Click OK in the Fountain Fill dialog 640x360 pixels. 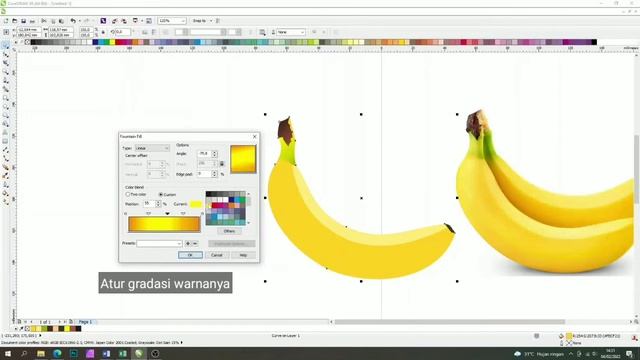click(x=190, y=255)
